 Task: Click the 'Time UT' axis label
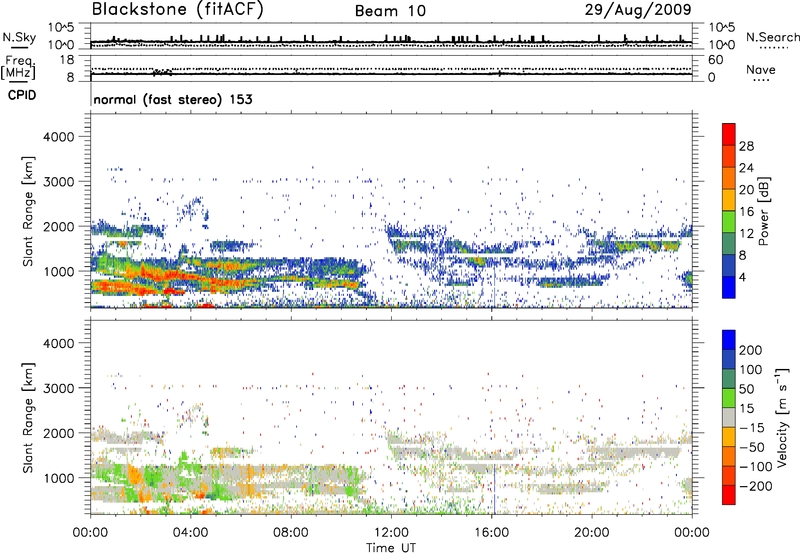(391, 548)
